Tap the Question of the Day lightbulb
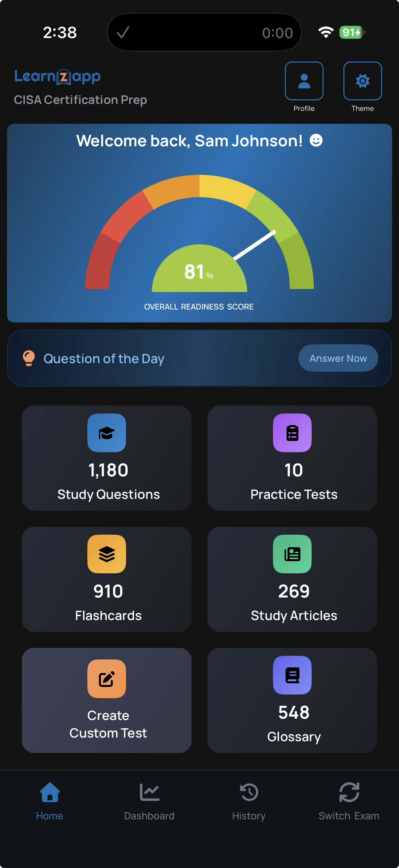Screen dimensions: 399x868 click(29, 358)
